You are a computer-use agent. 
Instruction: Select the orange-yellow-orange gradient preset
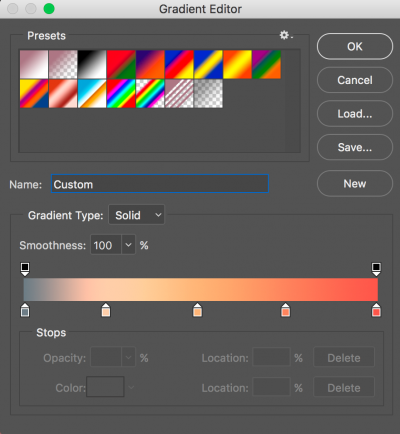(x=237, y=64)
